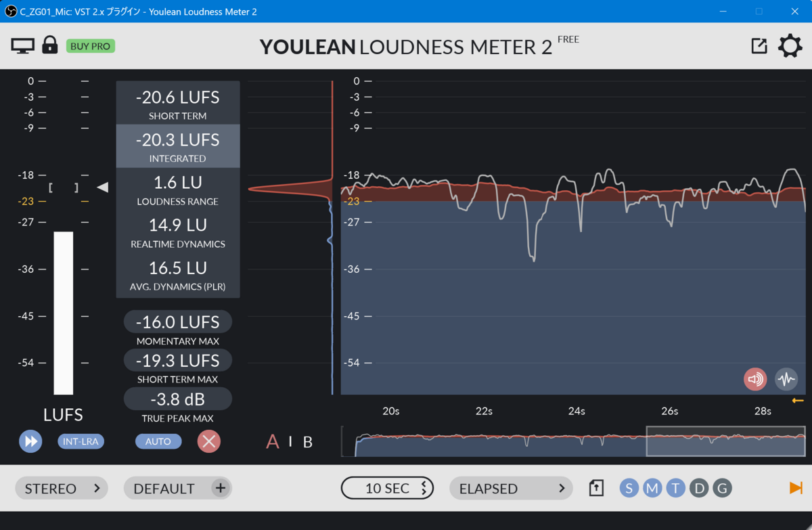Click the export file icon

(x=596, y=488)
